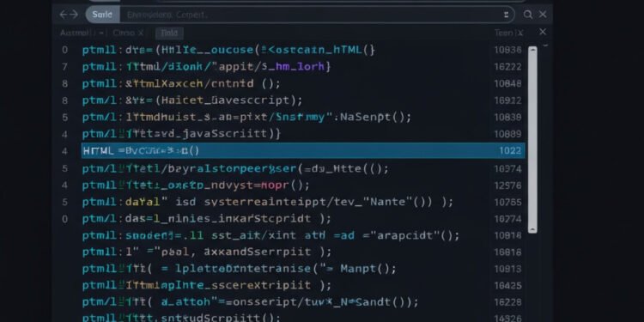This screenshot has width=644, height=322.
Task: Click the code line containing axkandSserrpiit
Action: 207,252
